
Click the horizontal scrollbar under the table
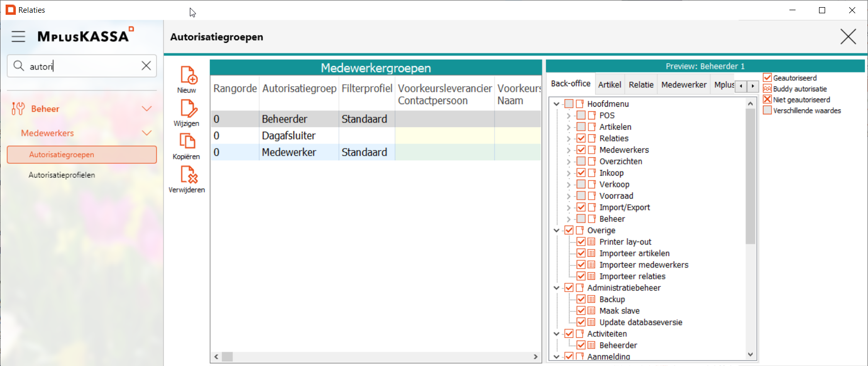click(x=376, y=357)
